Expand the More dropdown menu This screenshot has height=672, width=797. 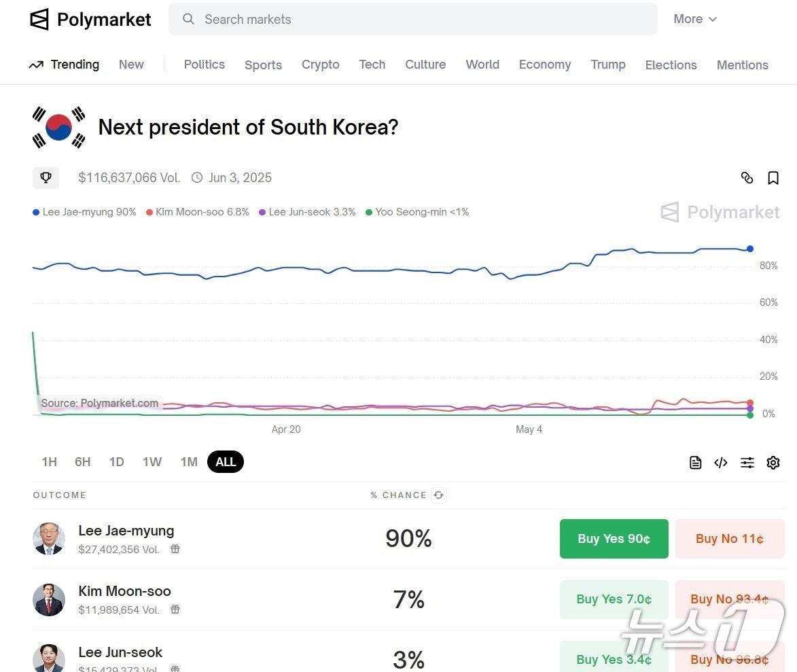695,19
